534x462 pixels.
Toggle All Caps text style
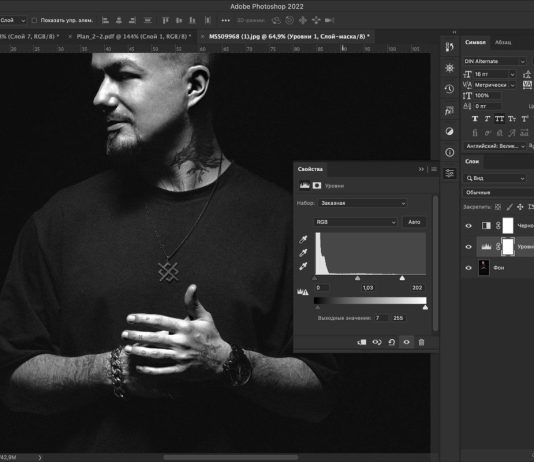point(499,119)
